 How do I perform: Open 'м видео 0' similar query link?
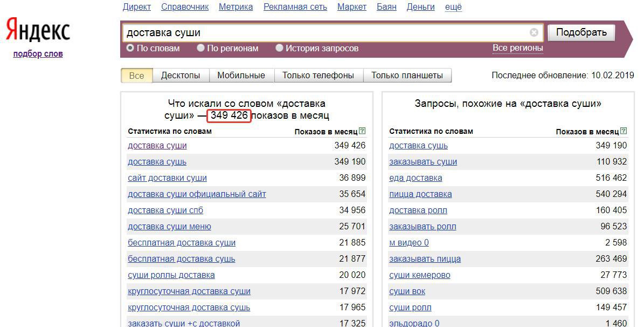click(x=409, y=243)
